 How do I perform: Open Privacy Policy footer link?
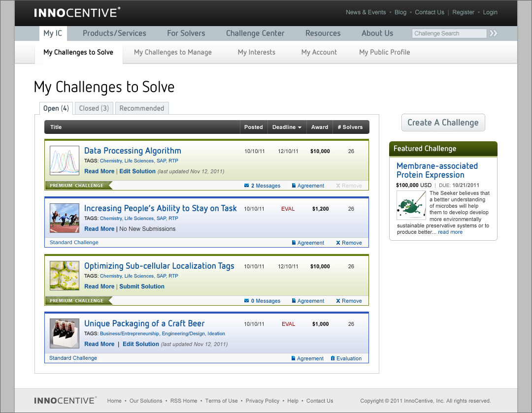point(262,401)
